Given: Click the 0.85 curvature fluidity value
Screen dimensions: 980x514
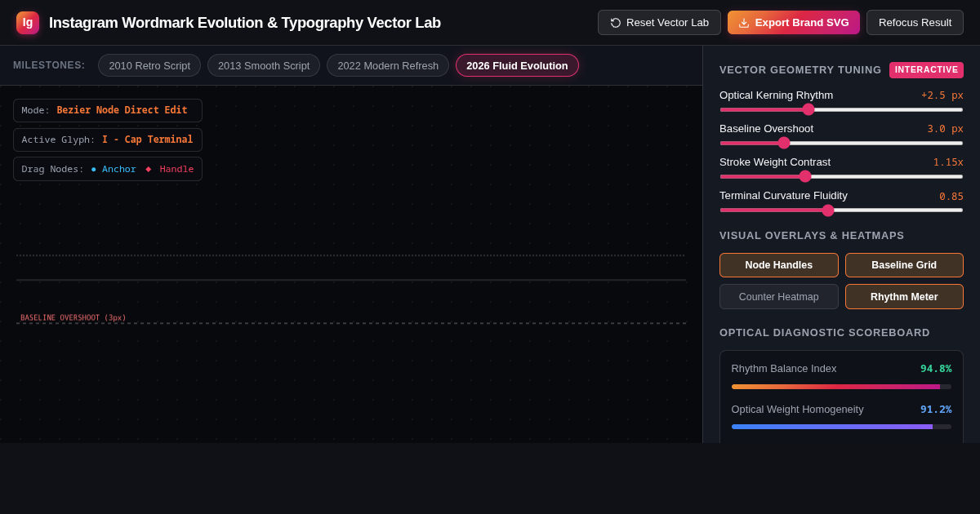Looking at the screenshot, I should 951,197.
